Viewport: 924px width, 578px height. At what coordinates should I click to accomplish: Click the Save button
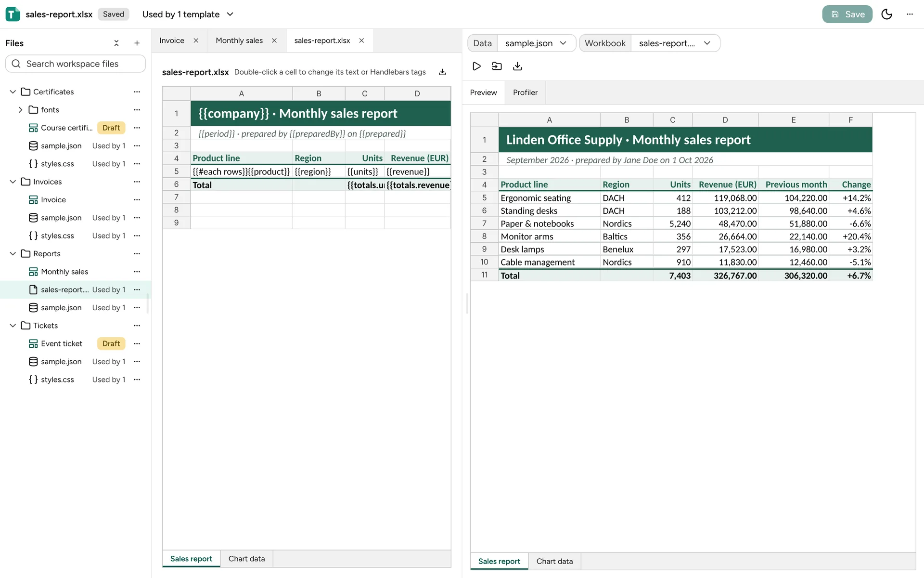tap(847, 14)
